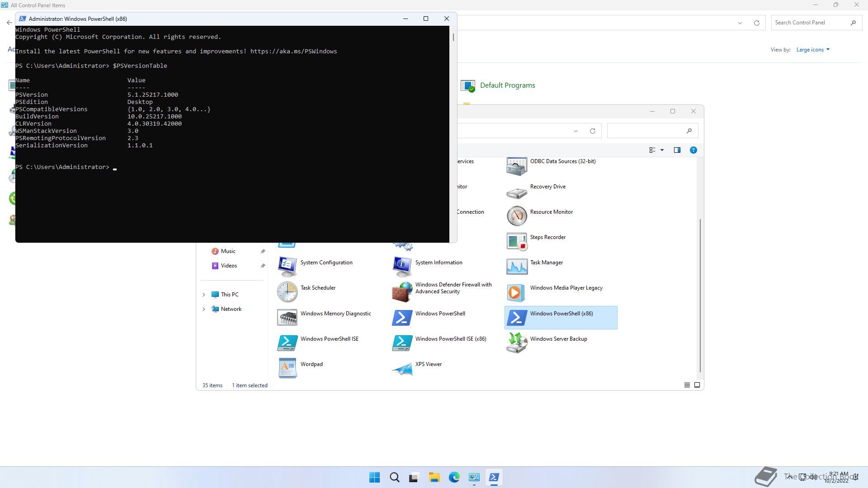This screenshot has height=488, width=868.
Task: Open Steps Recorder icon
Action: 517,241
